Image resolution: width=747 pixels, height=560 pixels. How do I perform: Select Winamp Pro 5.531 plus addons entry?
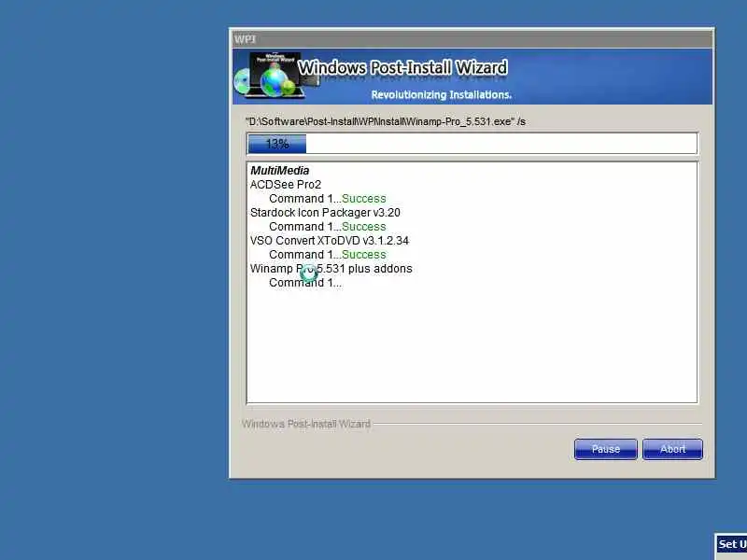pyautogui.click(x=331, y=269)
